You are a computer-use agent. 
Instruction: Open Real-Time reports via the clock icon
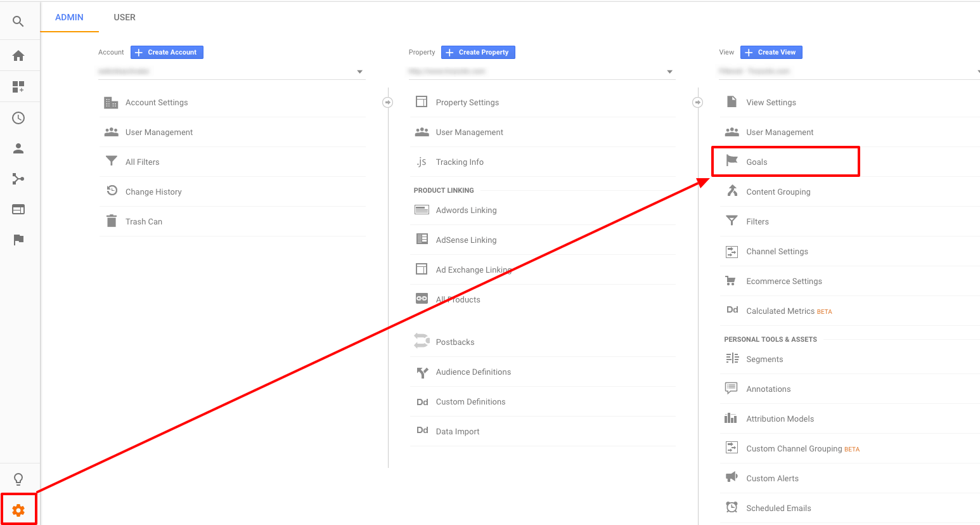(x=19, y=117)
